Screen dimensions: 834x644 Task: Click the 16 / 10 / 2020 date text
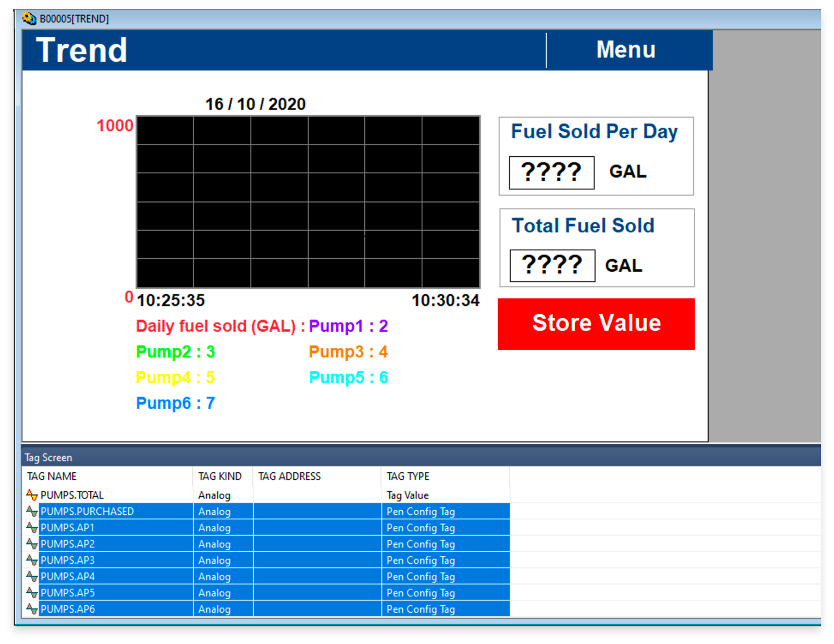pos(255,104)
